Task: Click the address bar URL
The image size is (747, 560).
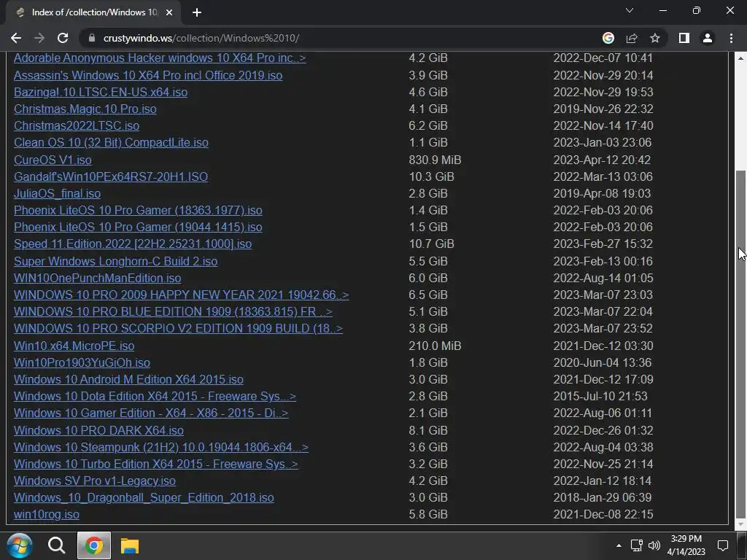Action: [x=201, y=38]
